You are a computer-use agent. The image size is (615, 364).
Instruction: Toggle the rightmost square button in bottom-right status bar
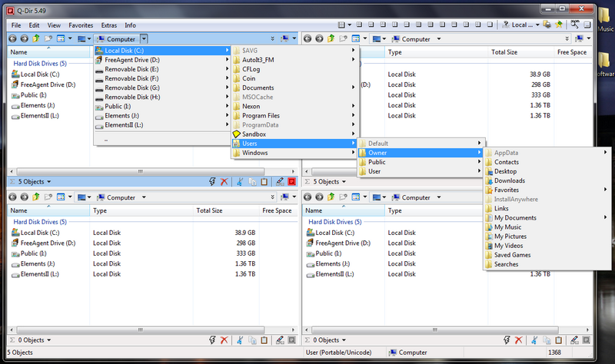coord(587,339)
